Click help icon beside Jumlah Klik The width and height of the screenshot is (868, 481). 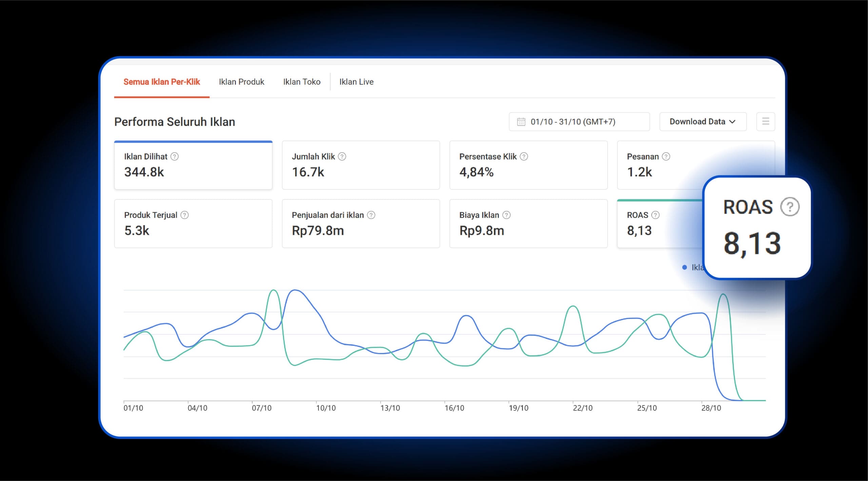(342, 157)
